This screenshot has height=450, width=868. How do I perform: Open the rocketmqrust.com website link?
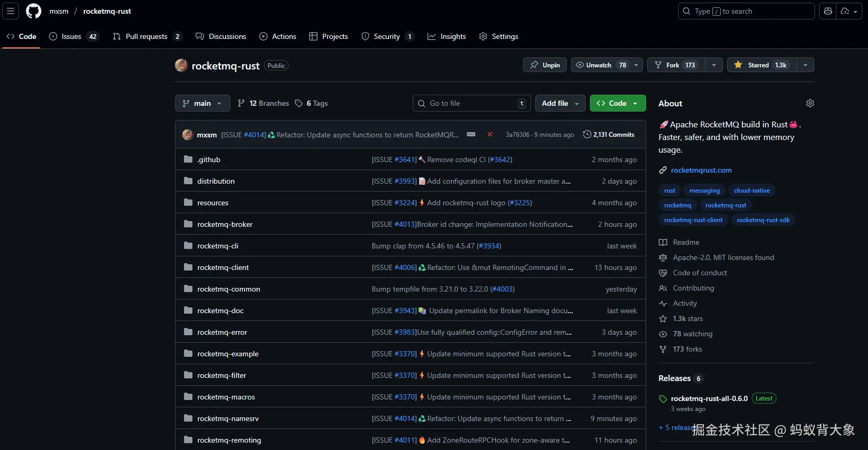(701, 171)
